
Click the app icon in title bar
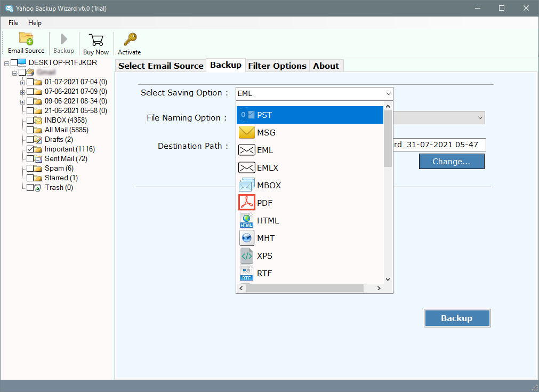pos(9,8)
